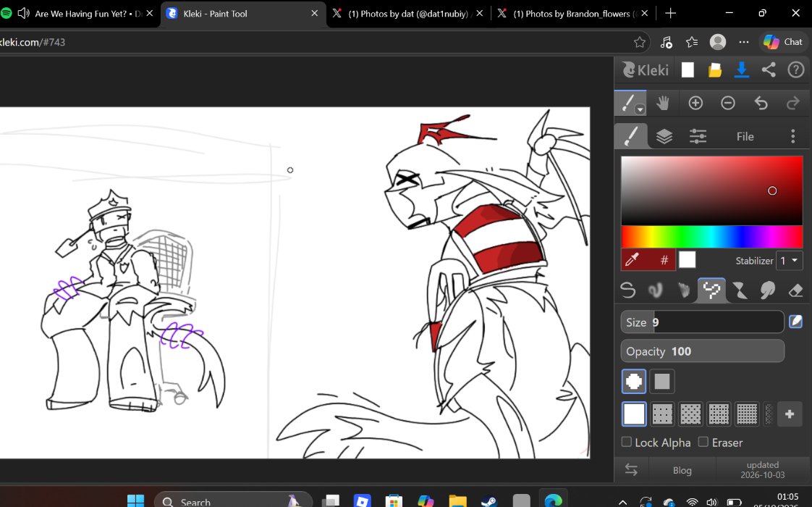Switch to the Are We Having Fun Yet browser tab
The image size is (812, 507).
[x=77, y=14]
